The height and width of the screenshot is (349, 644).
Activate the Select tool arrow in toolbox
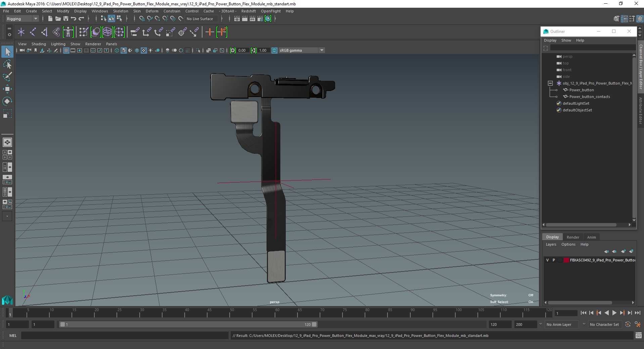[7, 52]
